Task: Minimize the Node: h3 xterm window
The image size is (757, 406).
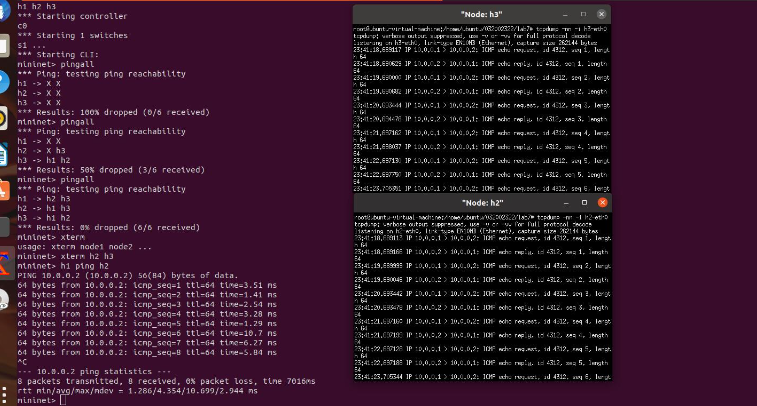Action: tap(565, 14)
